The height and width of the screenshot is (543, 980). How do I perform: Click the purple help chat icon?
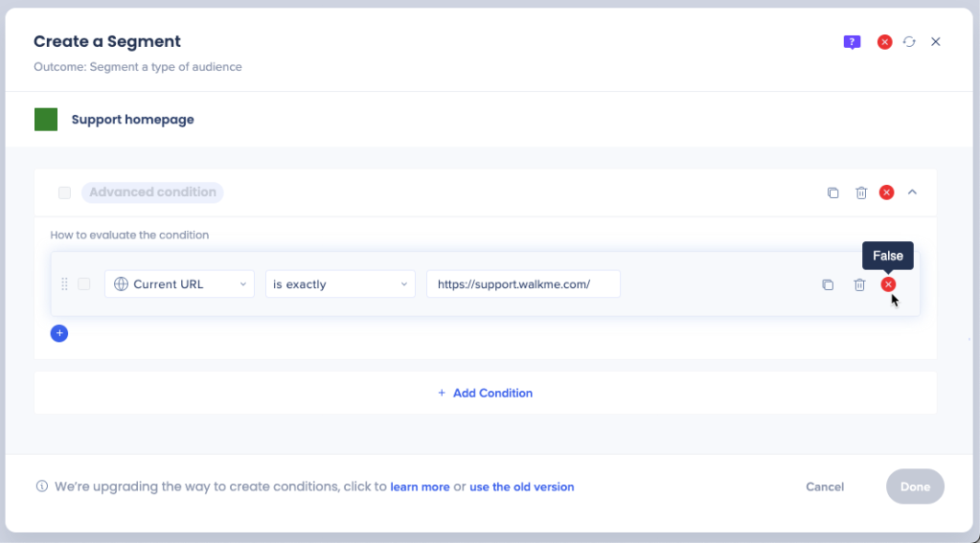point(852,42)
